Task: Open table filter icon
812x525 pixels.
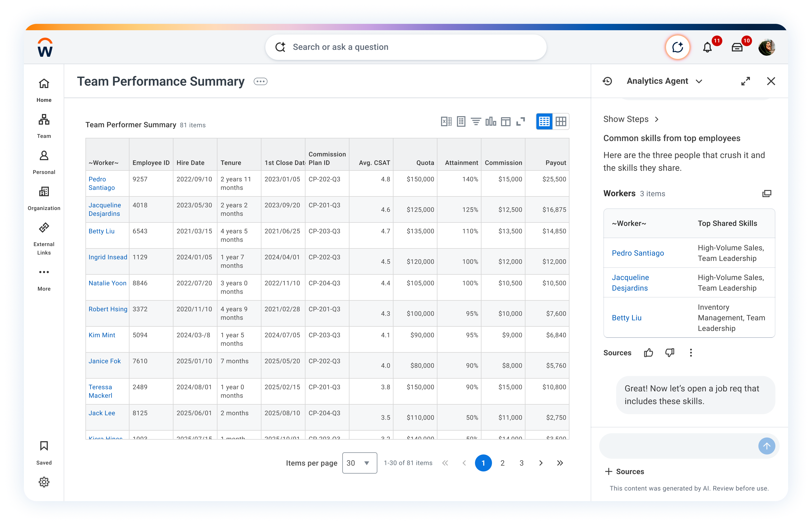Action: (x=476, y=121)
